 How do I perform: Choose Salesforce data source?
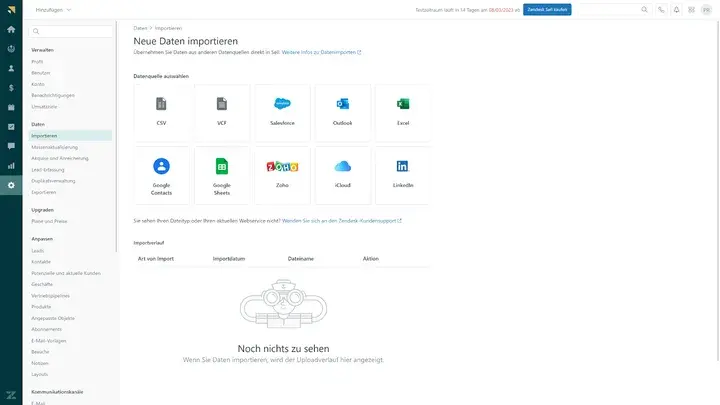(x=282, y=112)
